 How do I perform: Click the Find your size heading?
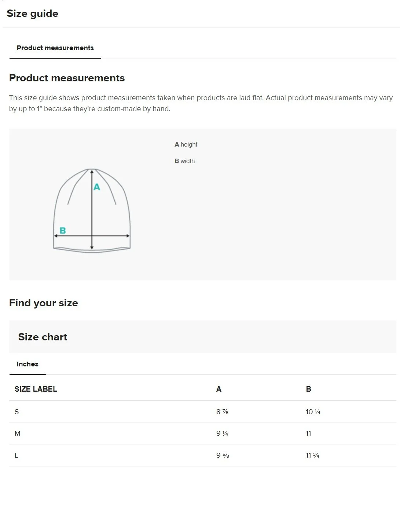[x=44, y=303]
